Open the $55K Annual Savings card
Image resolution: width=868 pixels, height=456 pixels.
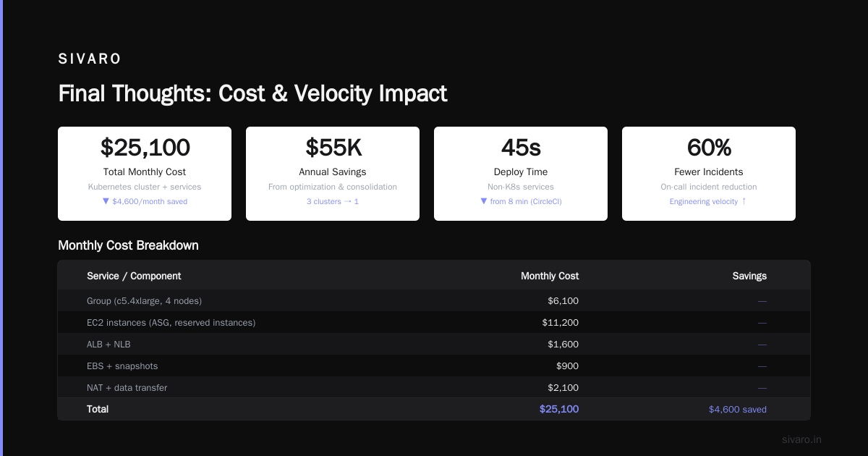pyautogui.click(x=333, y=174)
